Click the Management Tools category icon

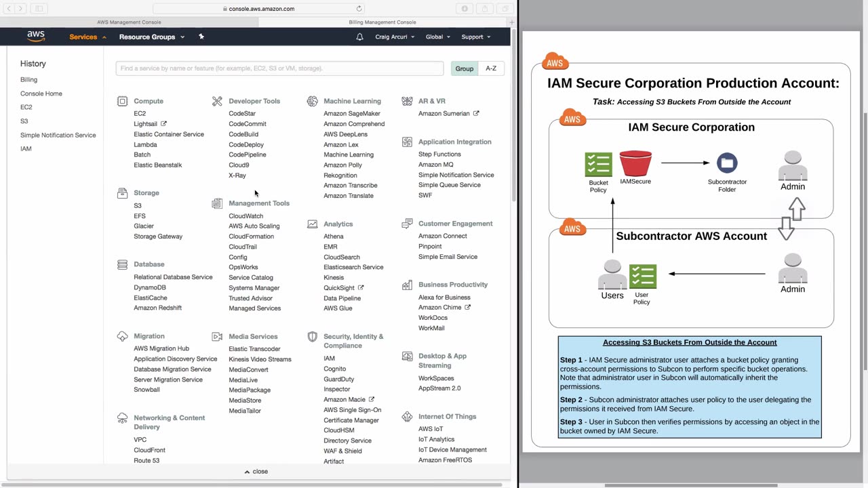[x=217, y=203]
